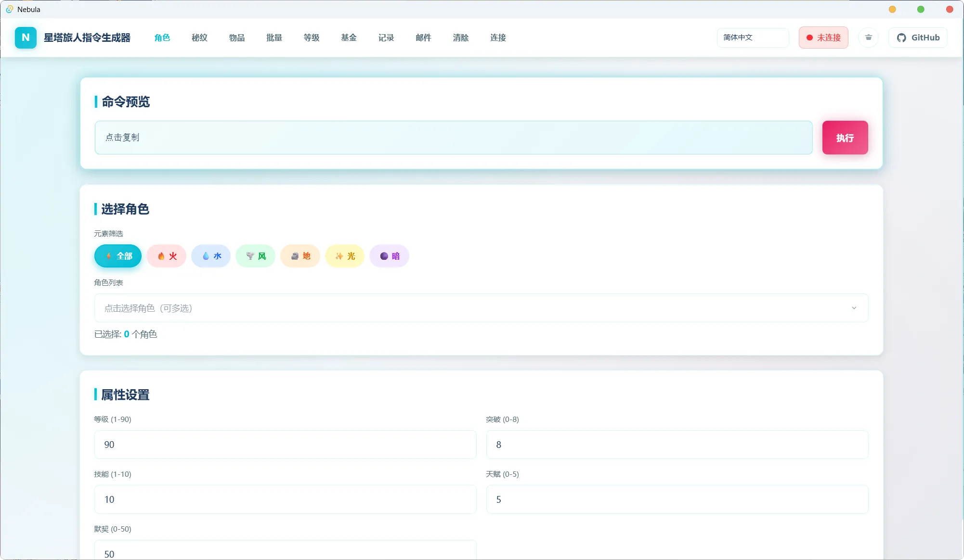The width and height of the screenshot is (964, 560).
Task: Open the role list multi-select dropdown
Action: tap(472, 308)
